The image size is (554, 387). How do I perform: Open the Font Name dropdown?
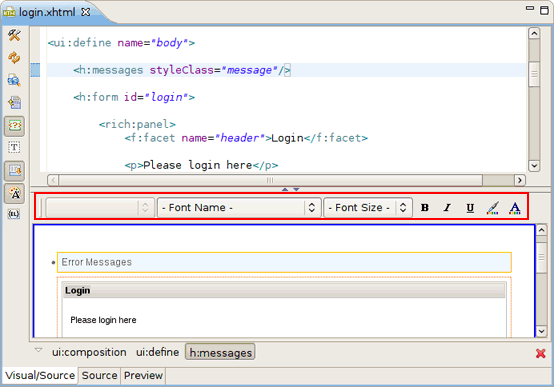tap(239, 207)
